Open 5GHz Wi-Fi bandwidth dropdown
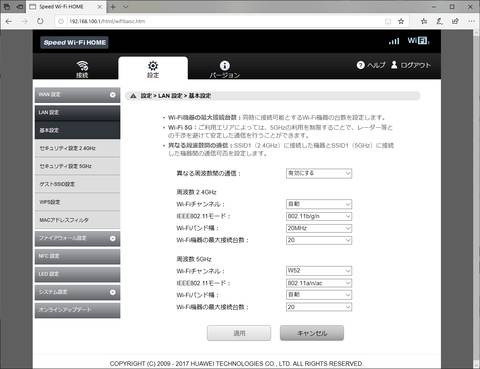This screenshot has width=480, height=369. [x=319, y=295]
